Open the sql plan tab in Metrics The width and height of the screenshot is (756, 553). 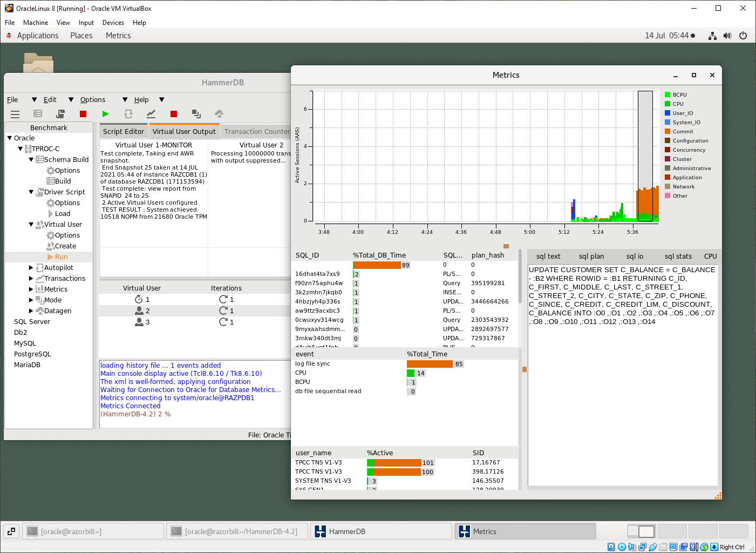click(x=591, y=256)
